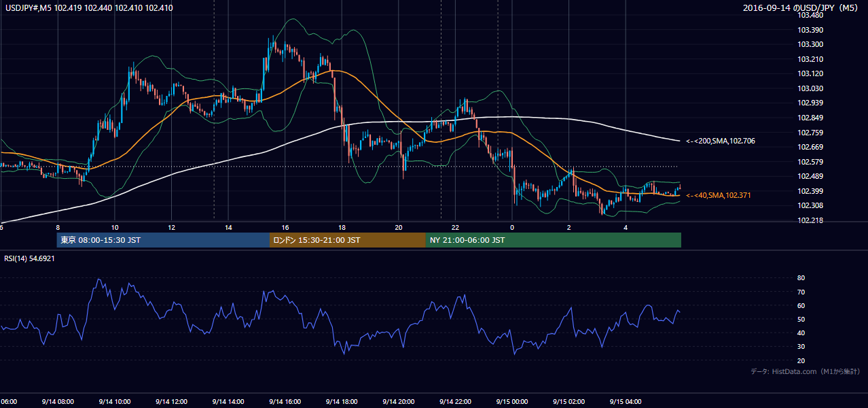Click price scale value 102.759
The width and height of the screenshot is (868, 408).
pos(810,133)
